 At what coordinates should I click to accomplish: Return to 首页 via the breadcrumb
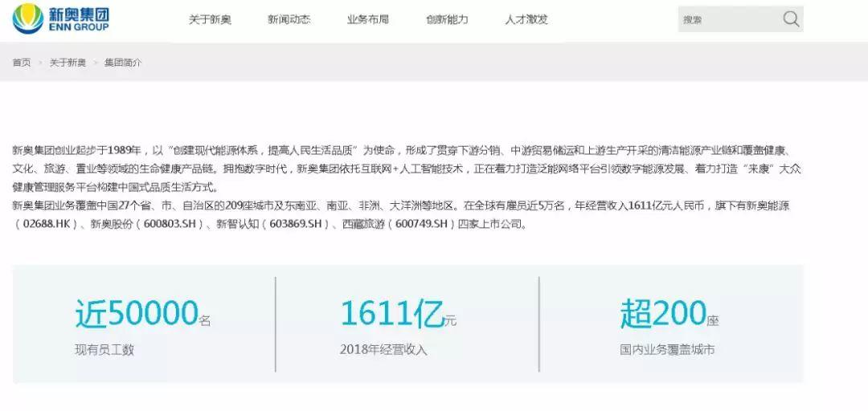[22, 63]
